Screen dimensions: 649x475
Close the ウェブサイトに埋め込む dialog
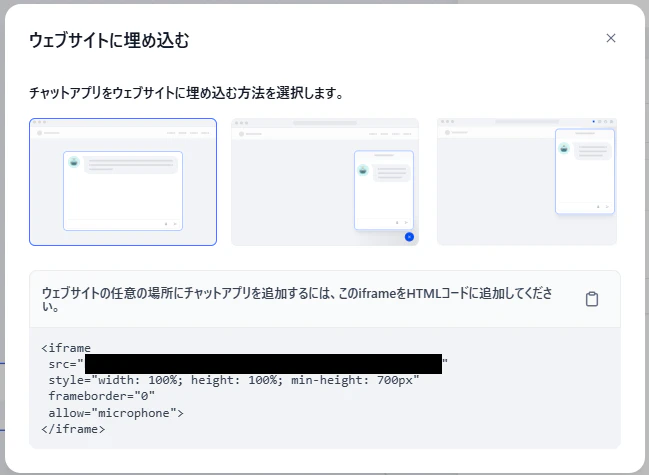tap(611, 38)
